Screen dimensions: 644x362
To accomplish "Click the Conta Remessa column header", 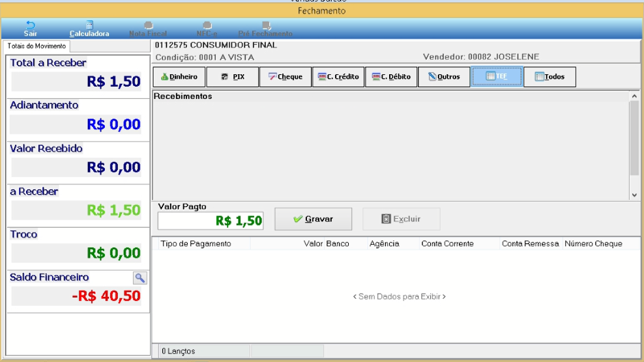I will tap(531, 244).
